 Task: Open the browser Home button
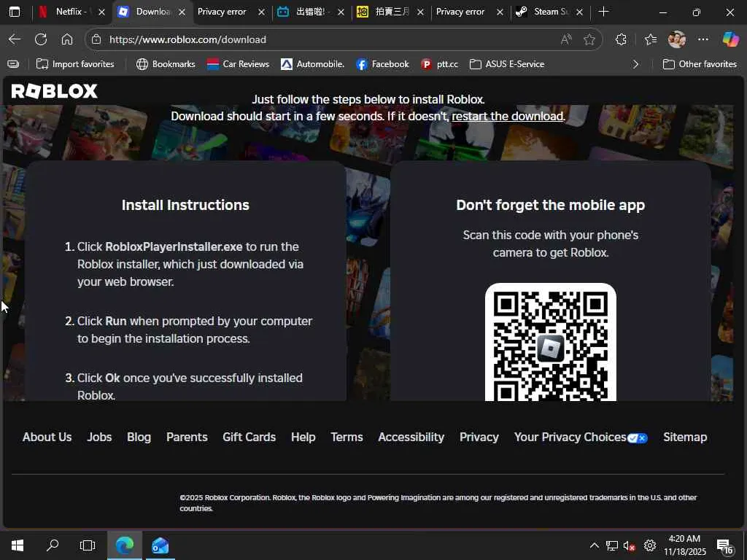(x=67, y=39)
